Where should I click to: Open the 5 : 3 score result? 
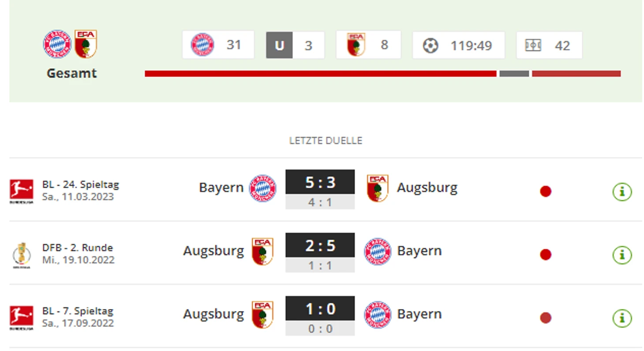tap(320, 182)
